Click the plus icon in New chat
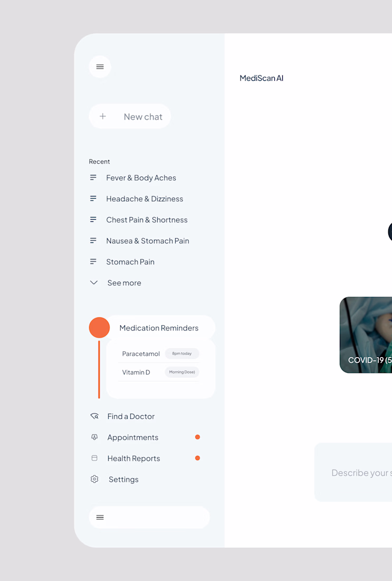The width and height of the screenshot is (392, 581). click(103, 116)
